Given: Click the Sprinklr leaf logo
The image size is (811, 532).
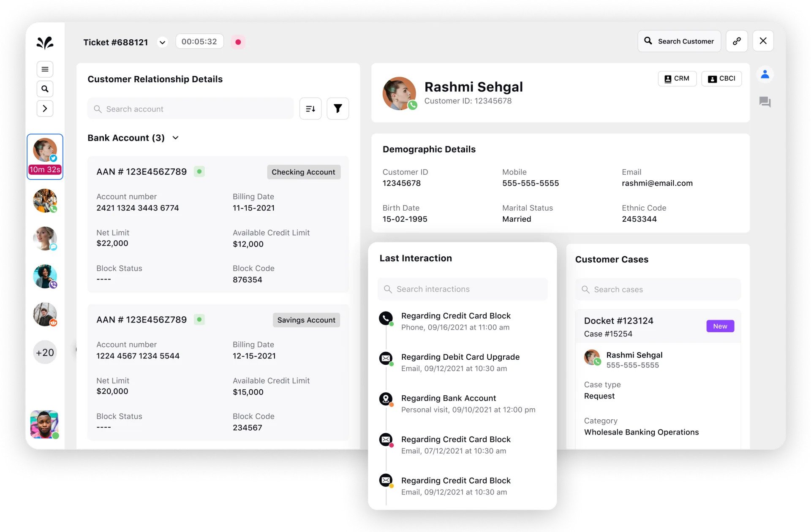Looking at the screenshot, I should (45, 42).
